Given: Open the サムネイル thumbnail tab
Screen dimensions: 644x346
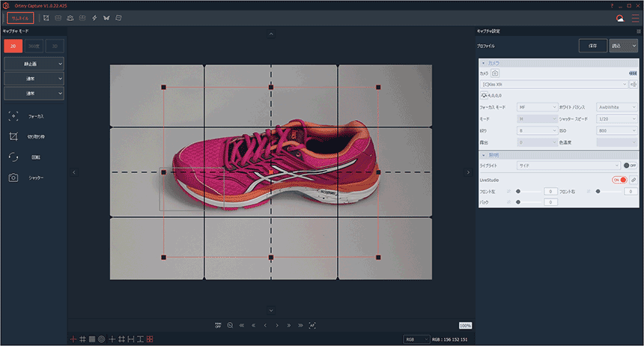Looking at the screenshot, I should 19,17.
